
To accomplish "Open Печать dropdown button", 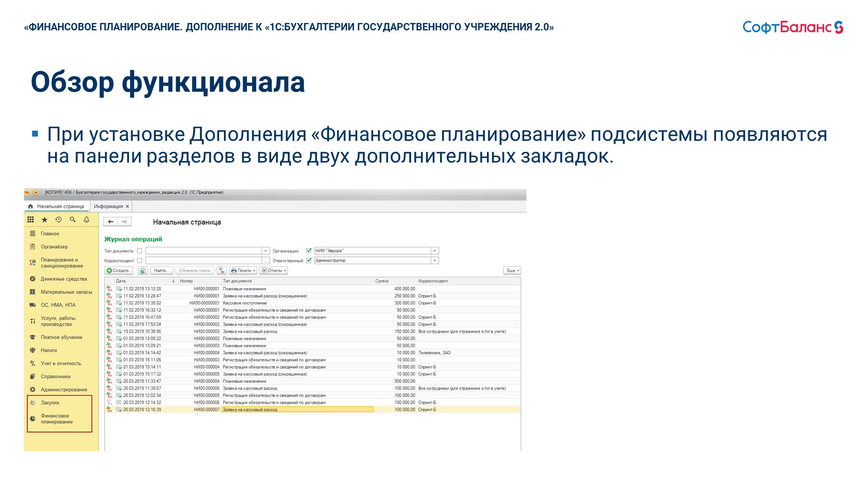I will point(243,270).
